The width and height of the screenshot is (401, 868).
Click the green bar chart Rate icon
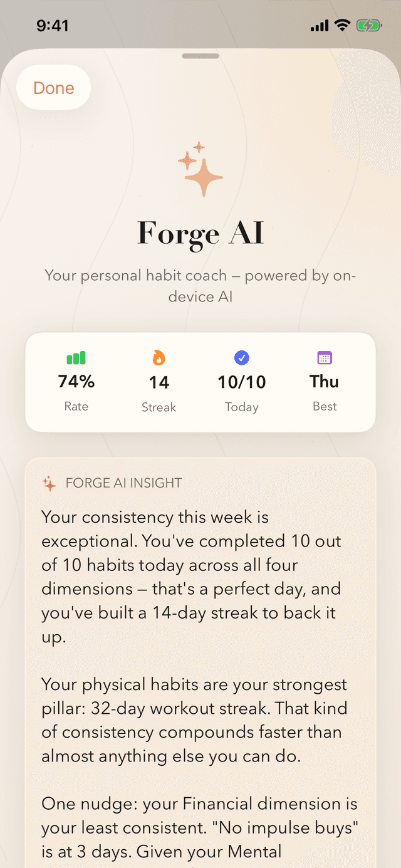(76, 358)
